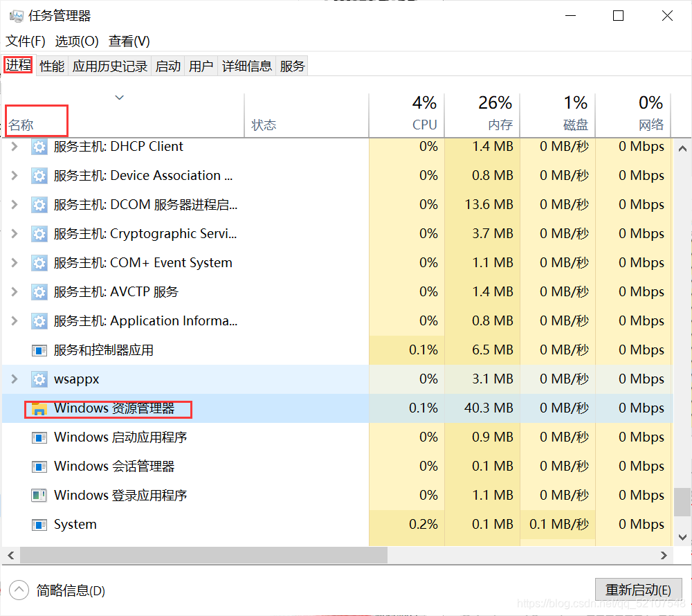Click the 13.6 MB memory value
Image resolution: width=692 pixels, height=616 pixels.
(489, 205)
